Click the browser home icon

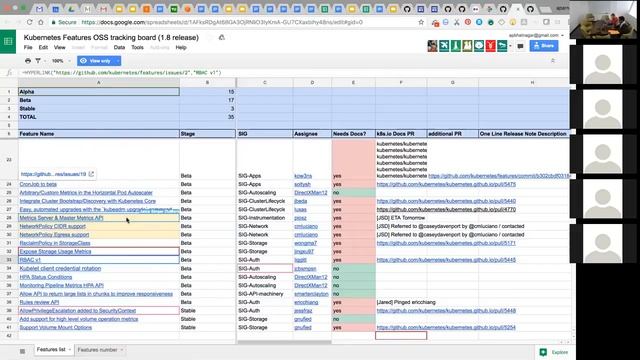[x=41, y=22]
